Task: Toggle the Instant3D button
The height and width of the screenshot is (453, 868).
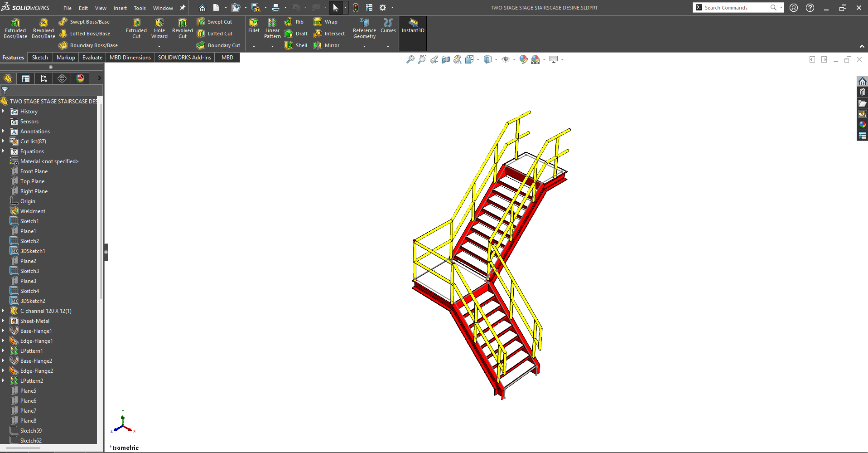Action: [413, 33]
